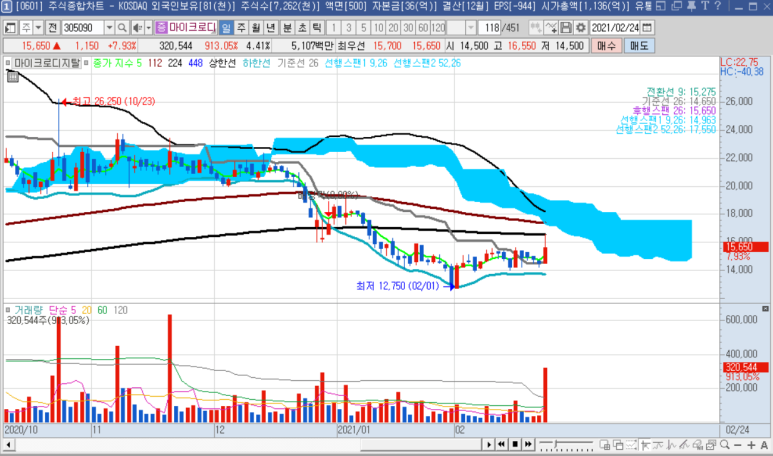This screenshot has height=456, width=773.
Task: Select the 초 second period toggle
Action: pyautogui.click(x=302, y=28)
